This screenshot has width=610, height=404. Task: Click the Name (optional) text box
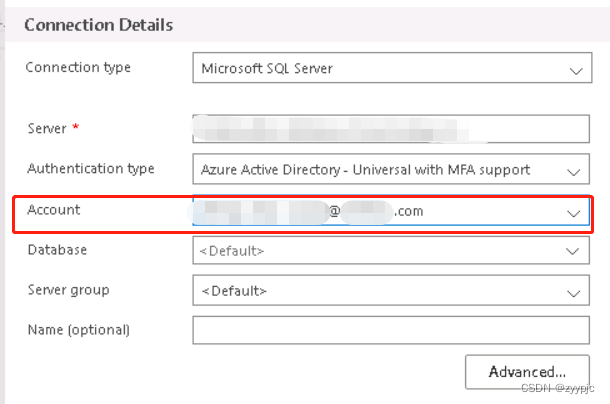pyautogui.click(x=389, y=330)
